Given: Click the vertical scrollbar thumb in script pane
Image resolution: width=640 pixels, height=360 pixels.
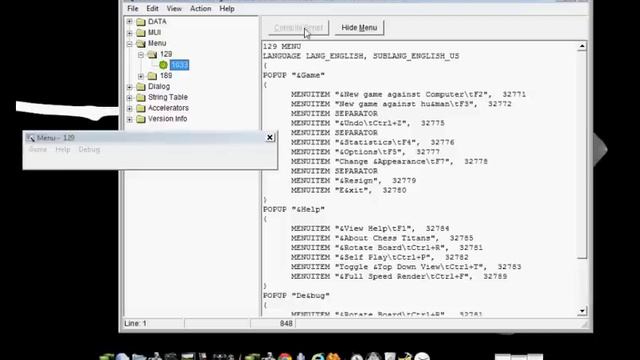Looking at the screenshot, I should 582,155.
